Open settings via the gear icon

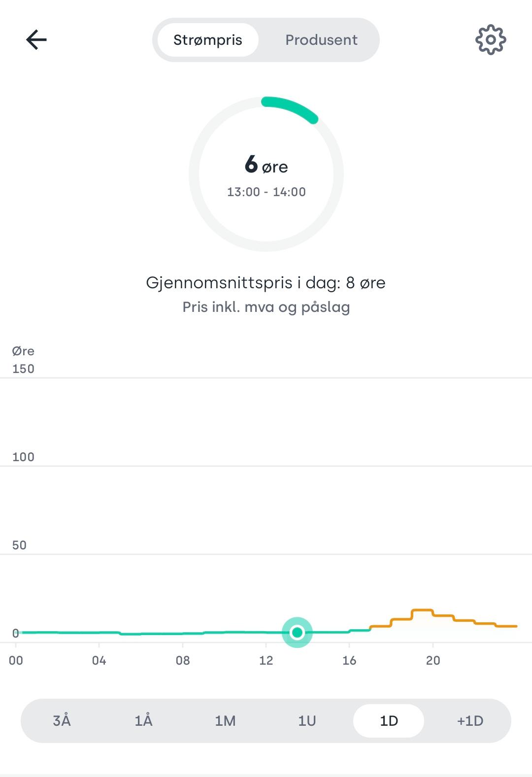point(491,39)
